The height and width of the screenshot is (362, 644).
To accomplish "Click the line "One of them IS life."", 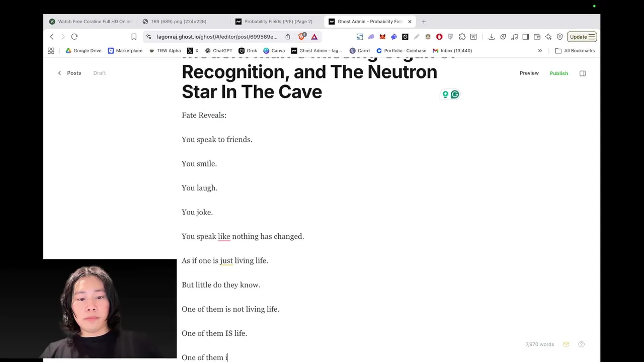I will pos(214,333).
